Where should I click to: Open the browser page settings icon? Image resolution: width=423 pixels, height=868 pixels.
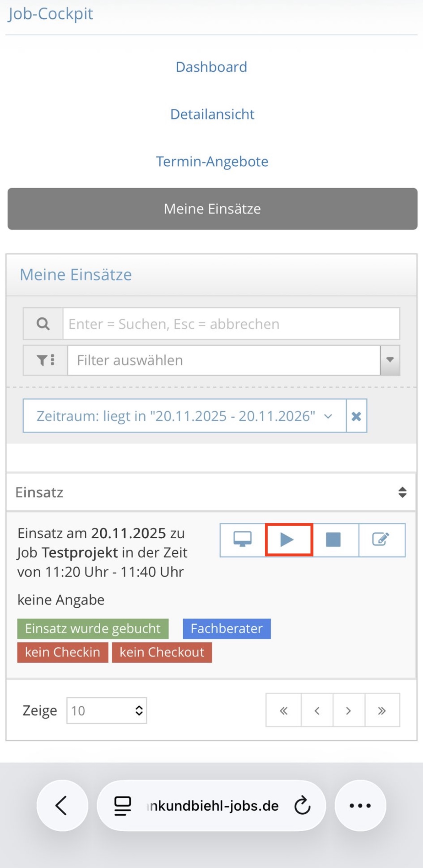[122, 806]
